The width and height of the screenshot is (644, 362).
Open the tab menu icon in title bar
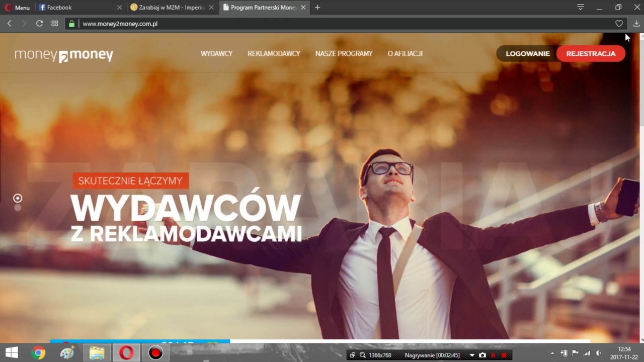(580, 7)
